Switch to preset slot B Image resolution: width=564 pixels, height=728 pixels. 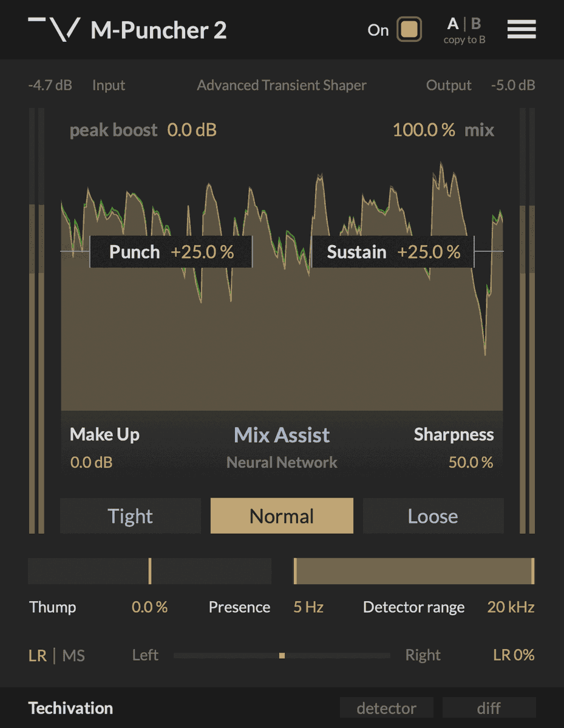[476, 24]
